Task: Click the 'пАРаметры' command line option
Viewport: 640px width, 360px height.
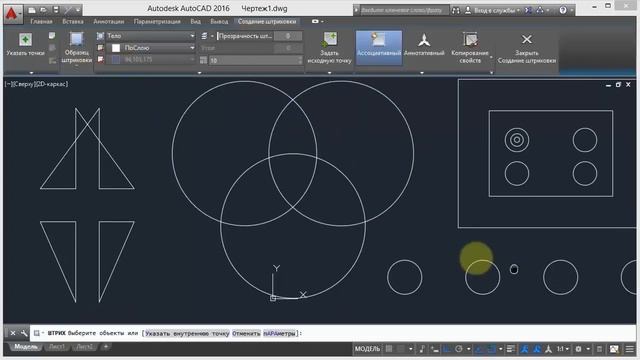Action: [x=279, y=333]
